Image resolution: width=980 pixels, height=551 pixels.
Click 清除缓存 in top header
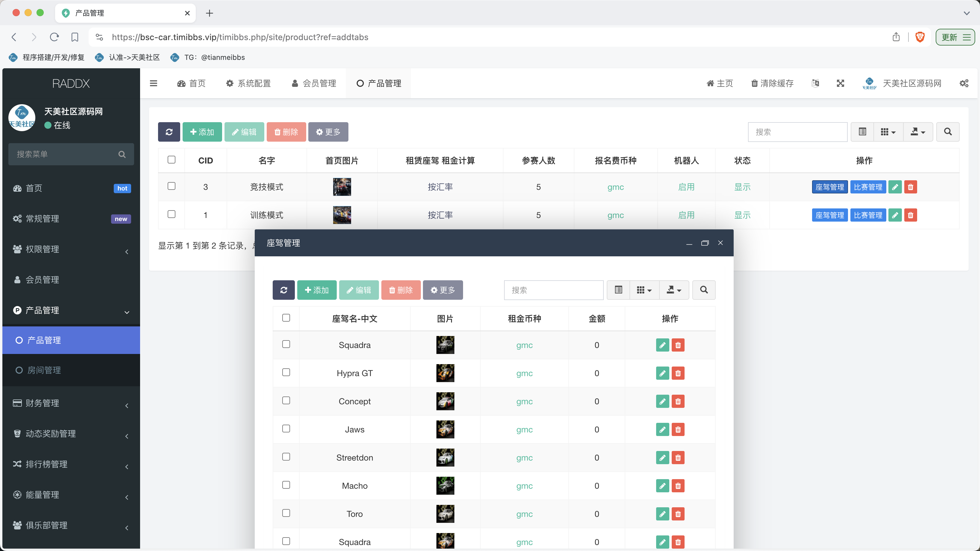(x=772, y=83)
